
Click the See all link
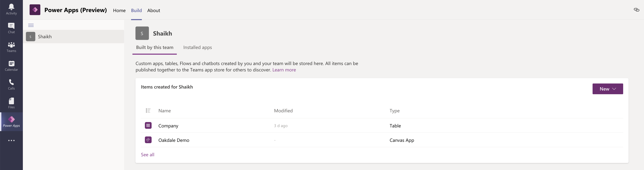pos(148,155)
